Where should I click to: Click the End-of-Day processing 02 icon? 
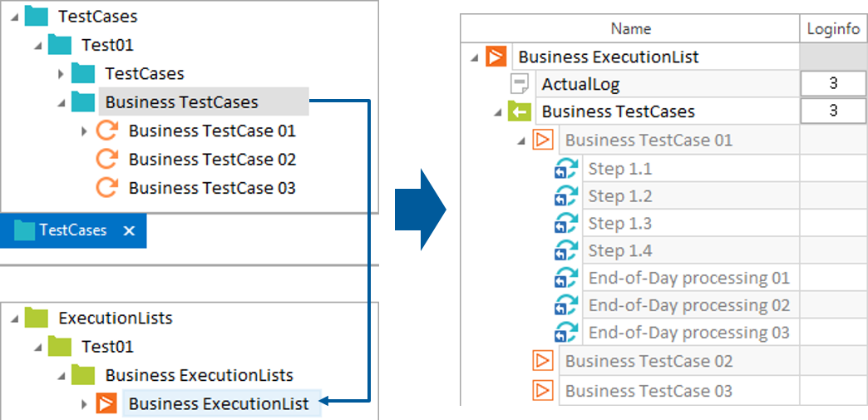click(x=566, y=305)
